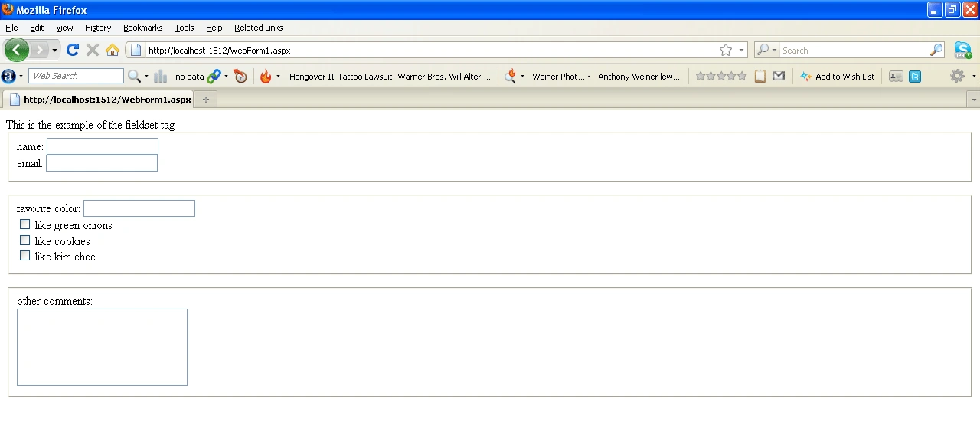Open the Related Links menu
The height and width of the screenshot is (422, 980).
(x=259, y=28)
